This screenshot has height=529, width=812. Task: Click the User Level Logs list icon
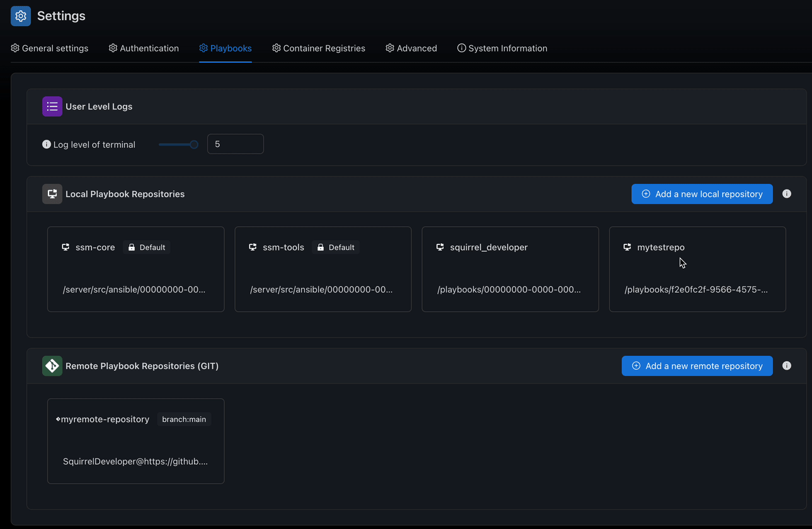tap(52, 106)
